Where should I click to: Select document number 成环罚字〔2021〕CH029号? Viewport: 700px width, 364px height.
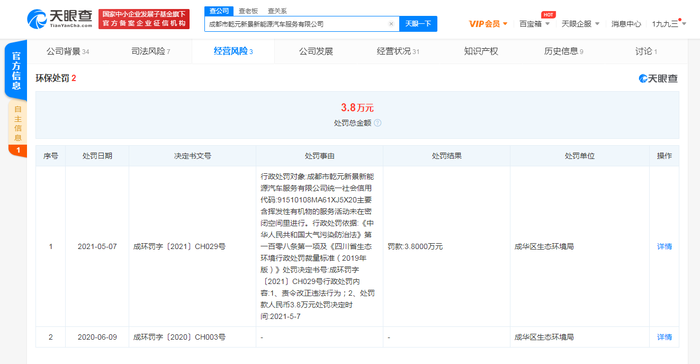click(179, 247)
